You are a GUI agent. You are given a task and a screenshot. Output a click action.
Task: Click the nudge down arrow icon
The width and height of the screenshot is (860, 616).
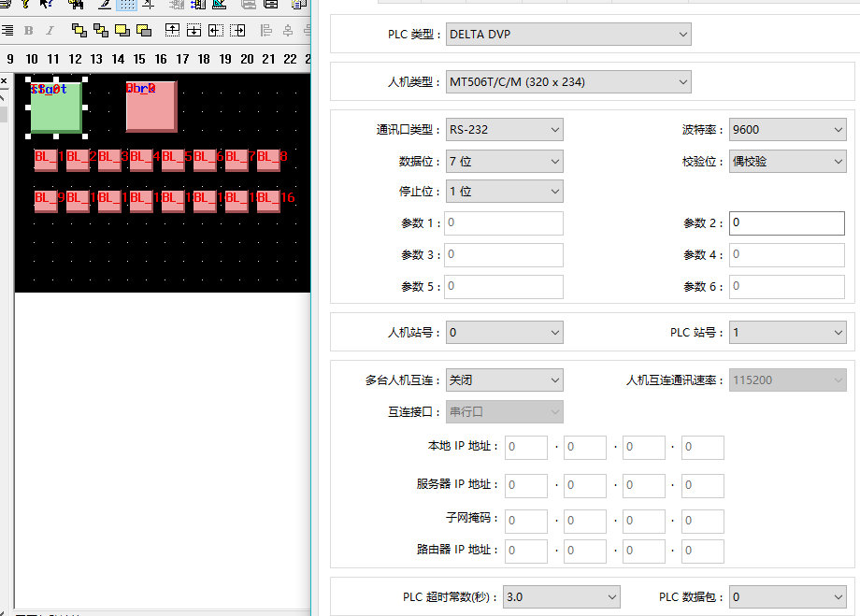(x=193, y=31)
